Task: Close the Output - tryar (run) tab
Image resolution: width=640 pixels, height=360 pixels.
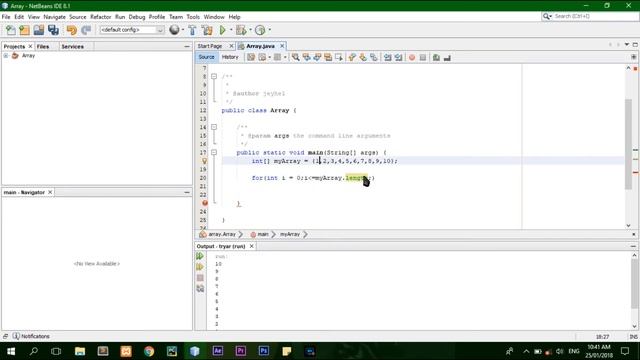Action: (251, 246)
